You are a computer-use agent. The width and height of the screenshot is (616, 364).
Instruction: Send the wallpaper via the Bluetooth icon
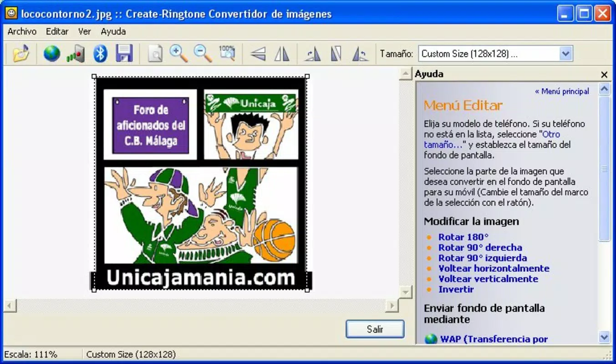pyautogui.click(x=100, y=54)
